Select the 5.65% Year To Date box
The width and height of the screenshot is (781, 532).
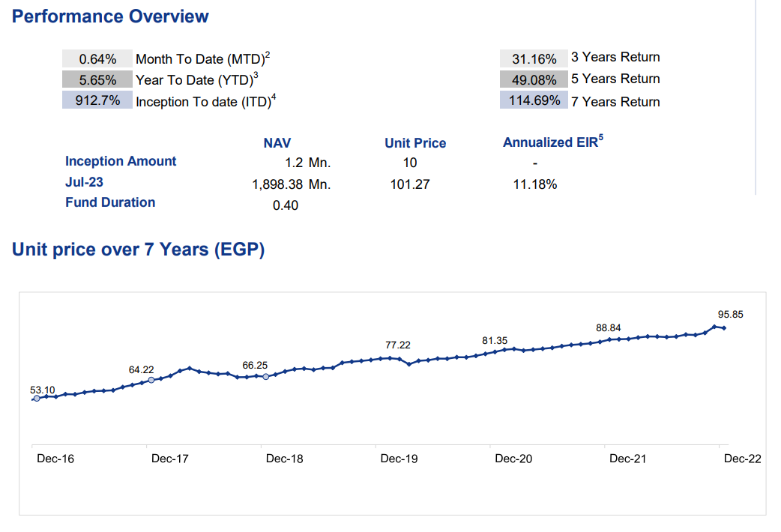[96, 79]
